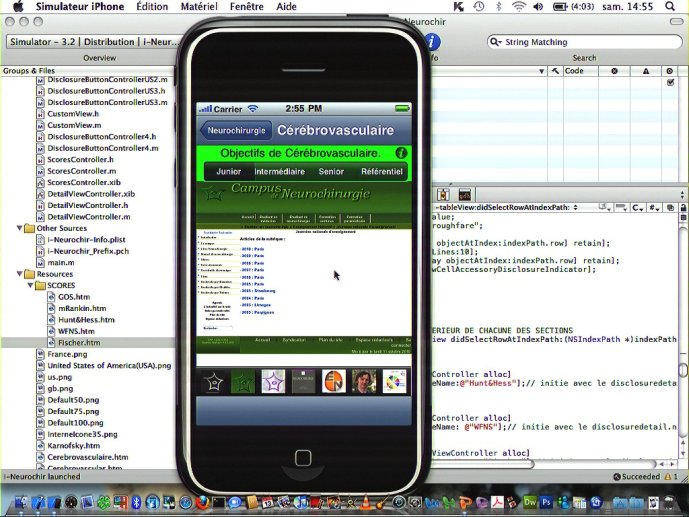Open the Édition menu
The height and width of the screenshot is (517, 689).
point(152,7)
